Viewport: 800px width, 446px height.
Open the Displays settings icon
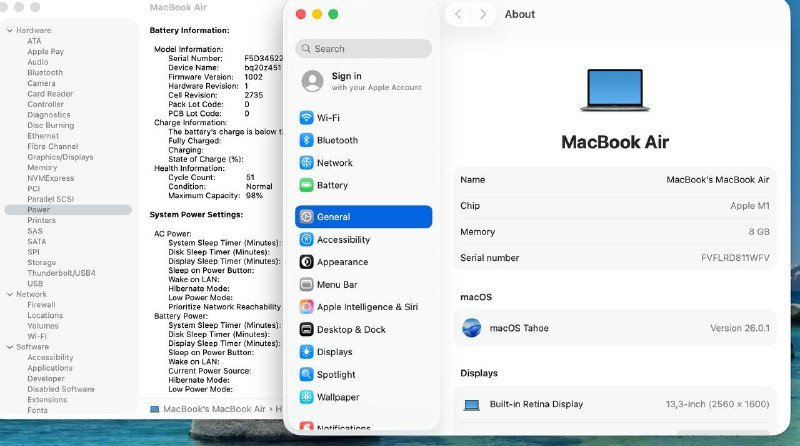tap(306, 352)
